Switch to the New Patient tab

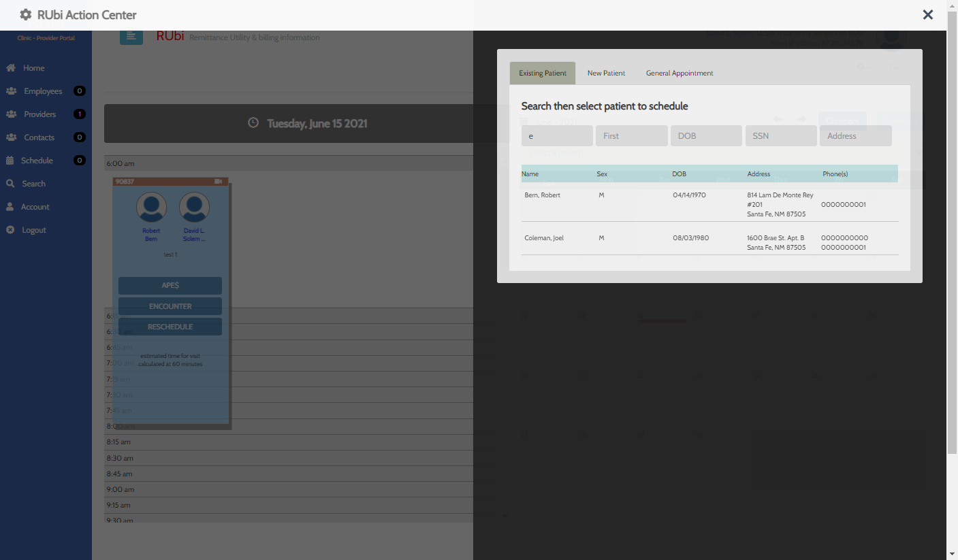coord(606,73)
